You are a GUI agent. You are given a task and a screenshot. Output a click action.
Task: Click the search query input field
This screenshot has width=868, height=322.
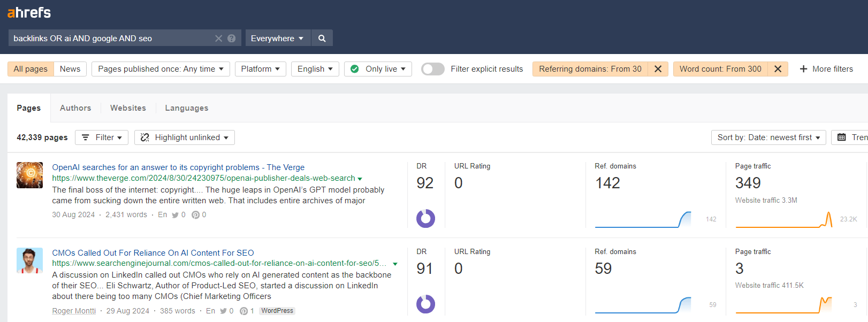[x=110, y=38]
